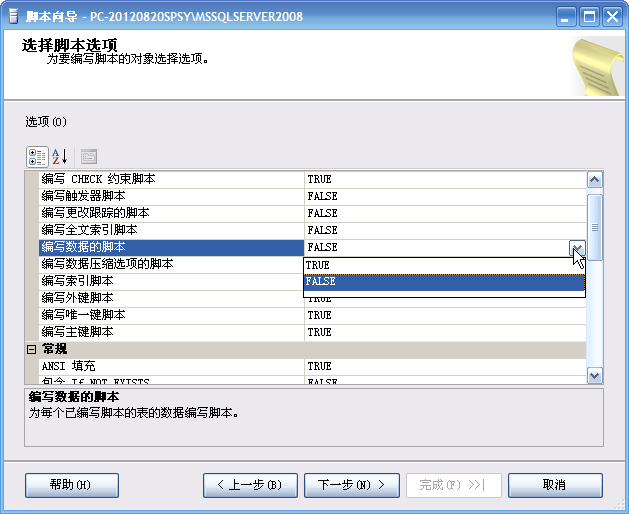Go back with 上一步(B) button
Image resolution: width=629 pixels, height=514 pixels.
coord(250,485)
